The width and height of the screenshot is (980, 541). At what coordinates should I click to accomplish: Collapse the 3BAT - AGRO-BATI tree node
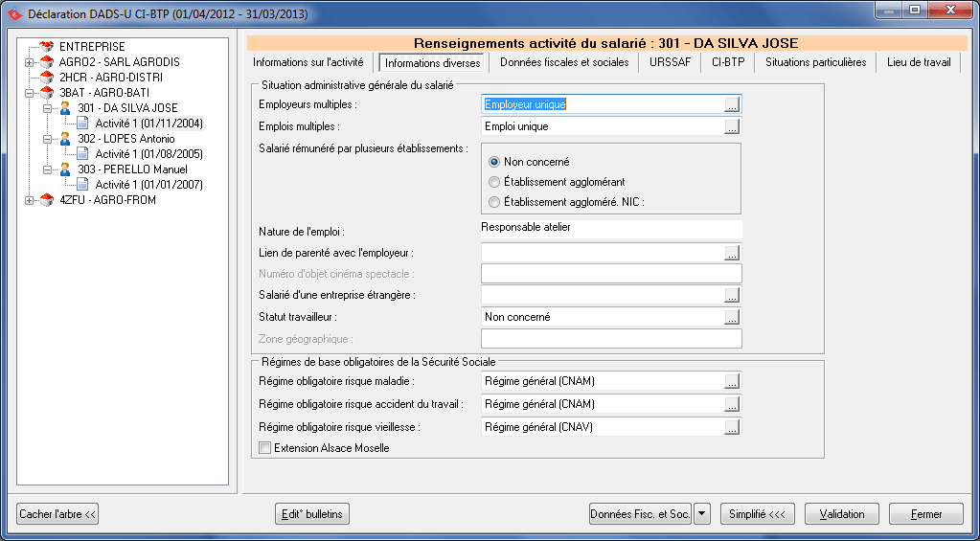(30, 93)
